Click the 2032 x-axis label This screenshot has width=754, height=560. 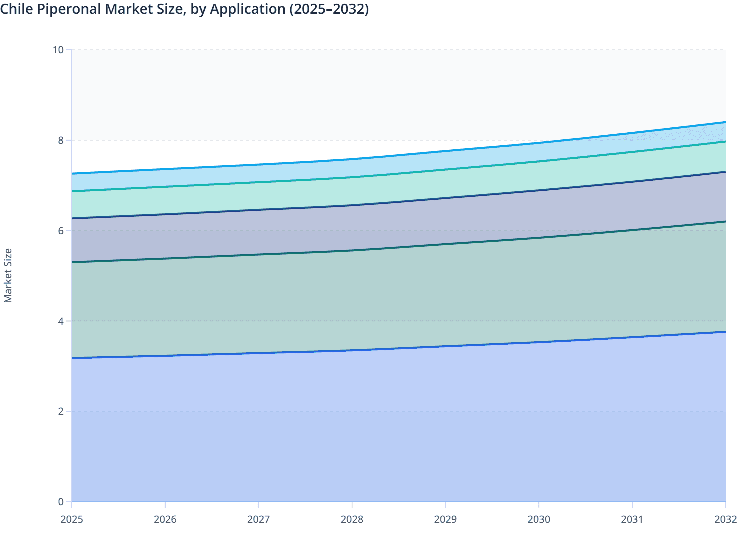tap(725, 520)
